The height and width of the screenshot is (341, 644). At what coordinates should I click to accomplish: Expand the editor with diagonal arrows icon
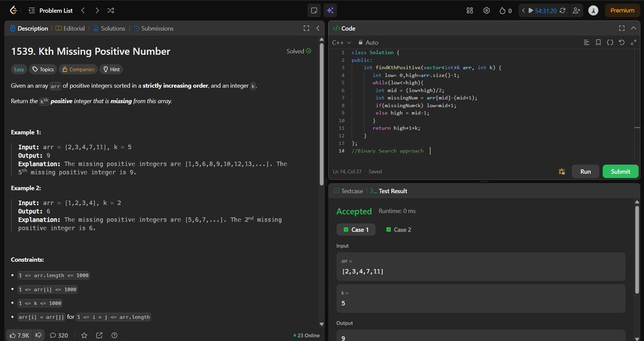coord(632,42)
